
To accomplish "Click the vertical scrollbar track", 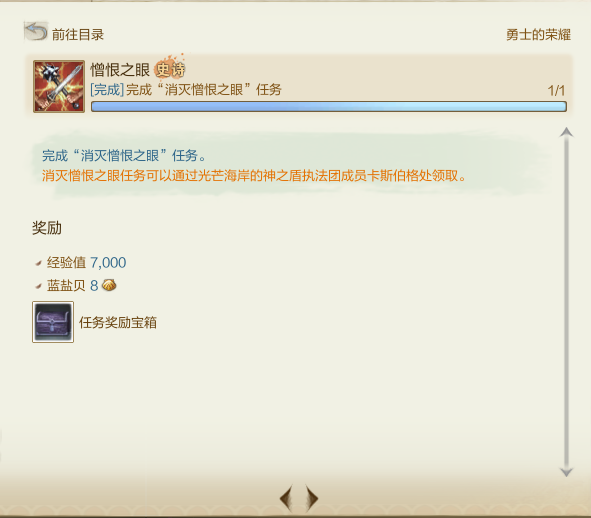I will pyautogui.click(x=566, y=302).
